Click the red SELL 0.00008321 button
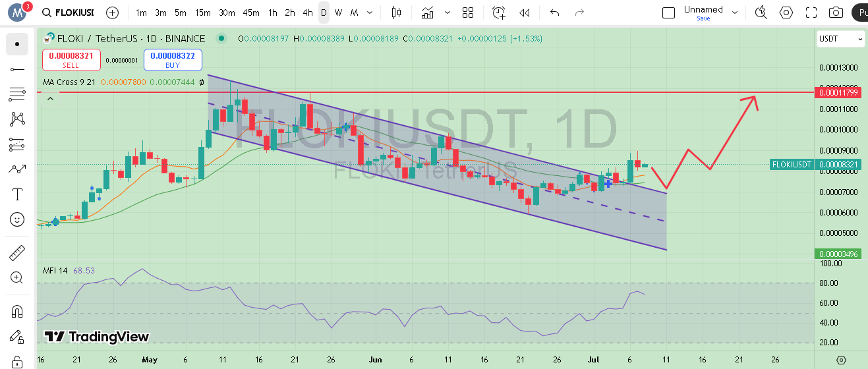Viewport: 868px width, 369px height. pyautogui.click(x=71, y=60)
